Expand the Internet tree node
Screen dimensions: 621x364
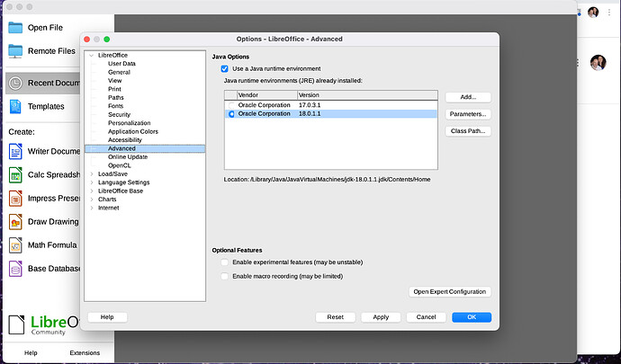point(92,208)
